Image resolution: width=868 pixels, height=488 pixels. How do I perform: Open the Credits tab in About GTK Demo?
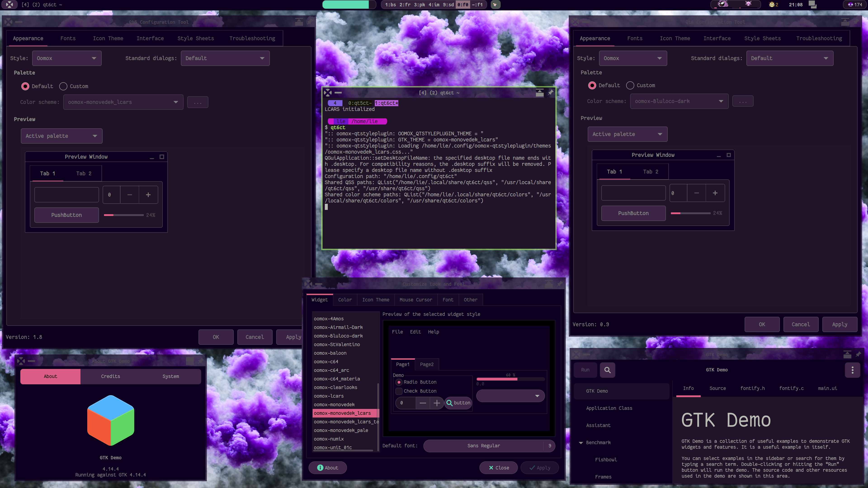pyautogui.click(x=111, y=376)
